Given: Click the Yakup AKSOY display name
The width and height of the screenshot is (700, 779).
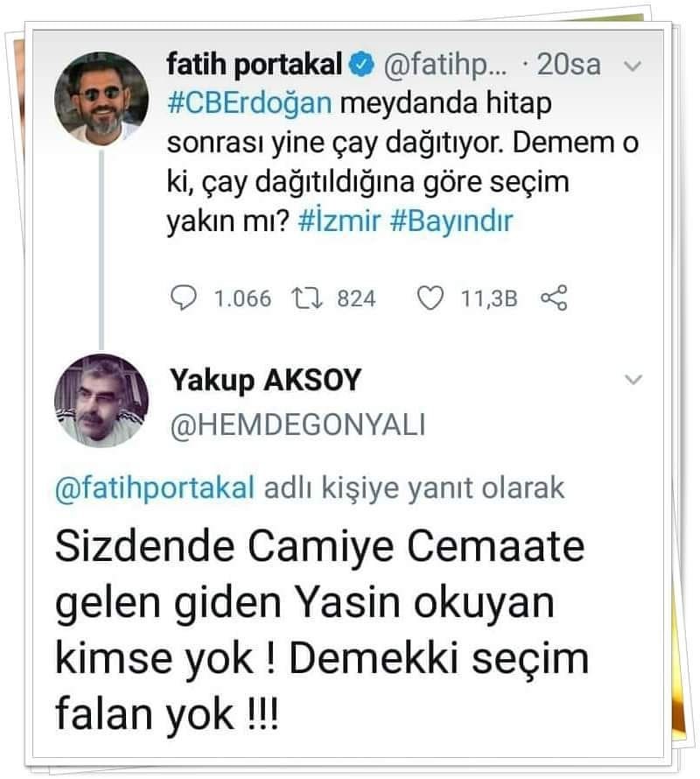Looking at the screenshot, I should coord(264,380).
